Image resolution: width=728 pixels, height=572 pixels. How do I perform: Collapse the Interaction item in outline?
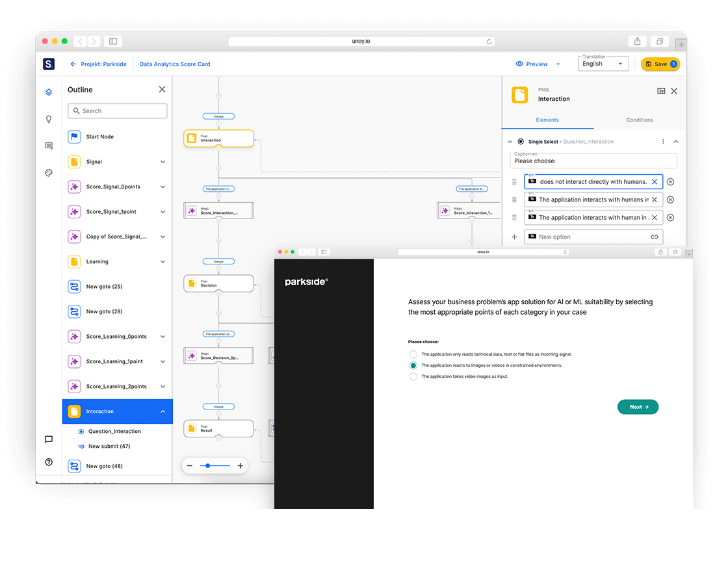162,411
